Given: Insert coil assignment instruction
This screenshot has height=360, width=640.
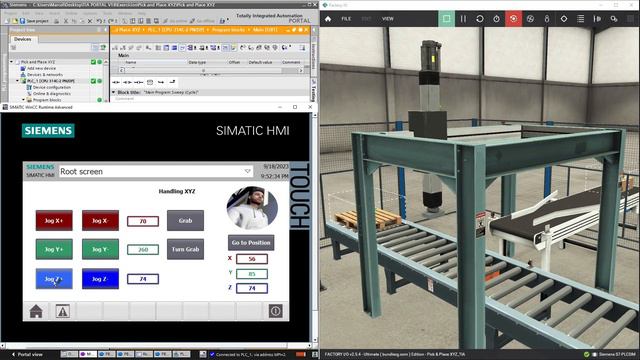Looking at the screenshot, I should [139, 82].
